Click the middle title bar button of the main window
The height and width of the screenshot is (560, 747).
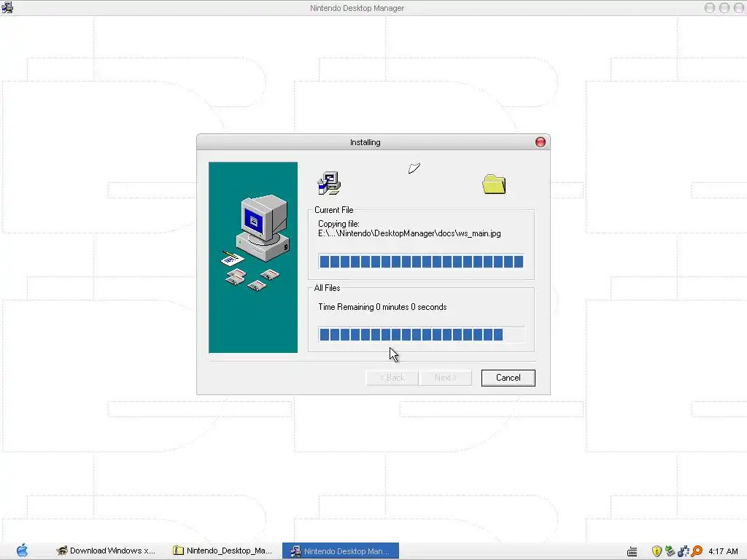coord(724,7)
